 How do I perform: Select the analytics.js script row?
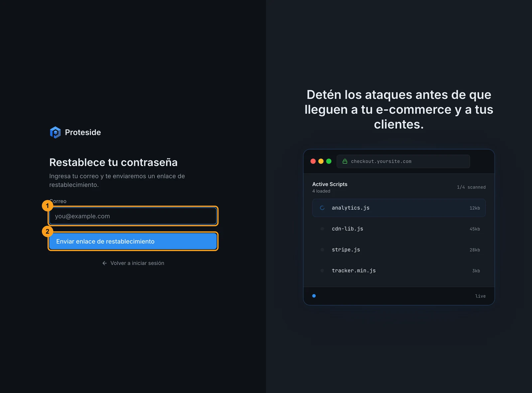point(399,208)
